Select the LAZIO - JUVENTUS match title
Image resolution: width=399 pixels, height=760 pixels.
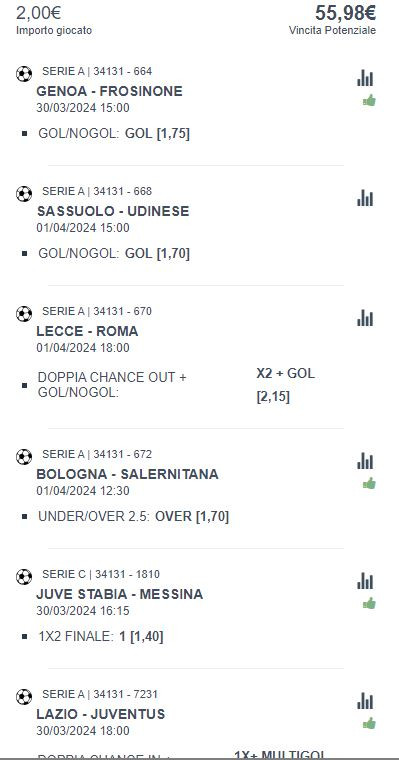tap(101, 714)
